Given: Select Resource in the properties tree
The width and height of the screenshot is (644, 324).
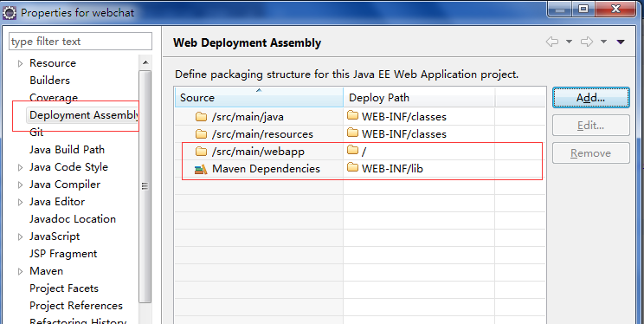Looking at the screenshot, I should (53, 63).
